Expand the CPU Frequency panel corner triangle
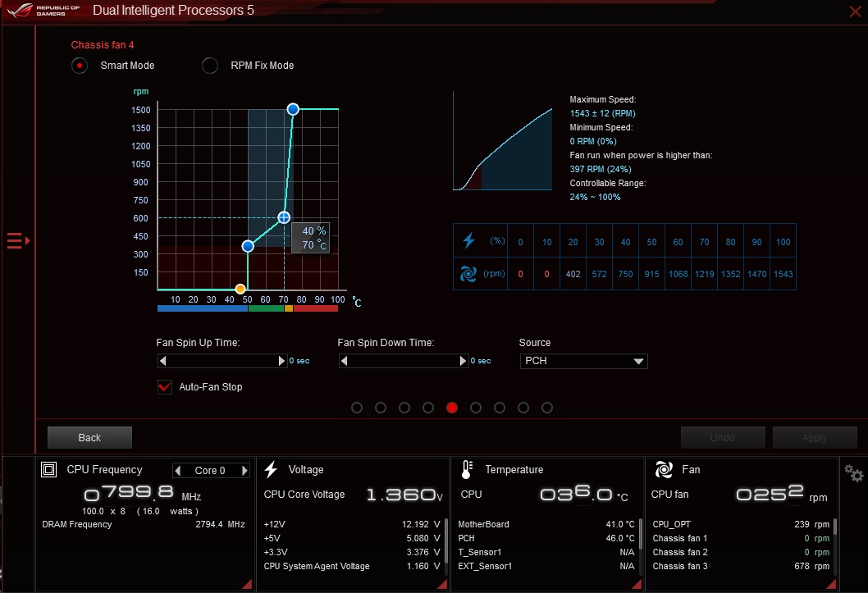This screenshot has height=593, width=868. tap(247, 584)
